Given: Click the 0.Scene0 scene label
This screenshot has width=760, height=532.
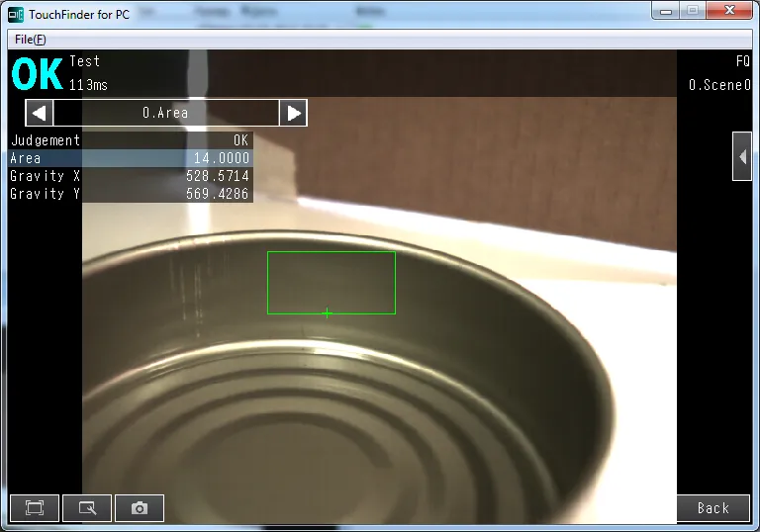Looking at the screenshot, I should point(719,85).
